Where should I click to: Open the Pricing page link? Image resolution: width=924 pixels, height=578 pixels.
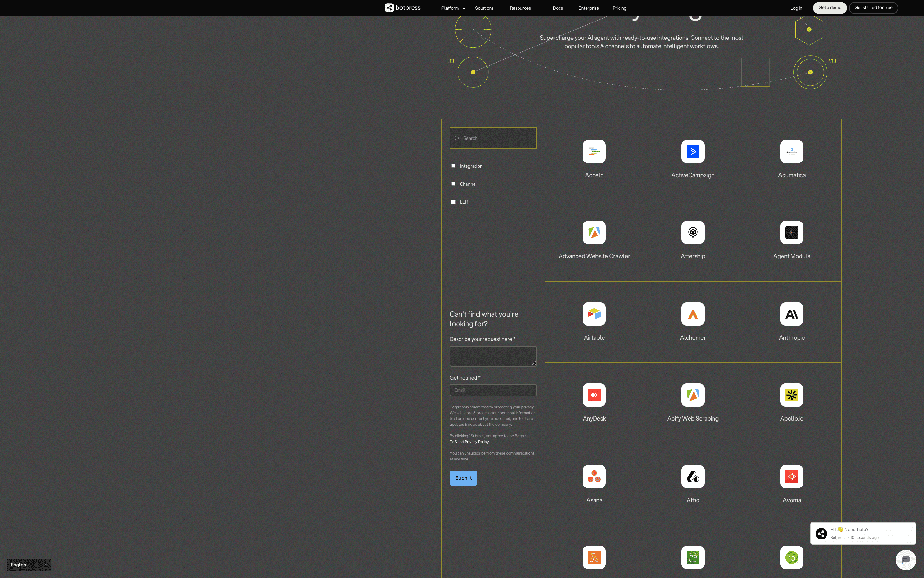click(x=619, y=8)
